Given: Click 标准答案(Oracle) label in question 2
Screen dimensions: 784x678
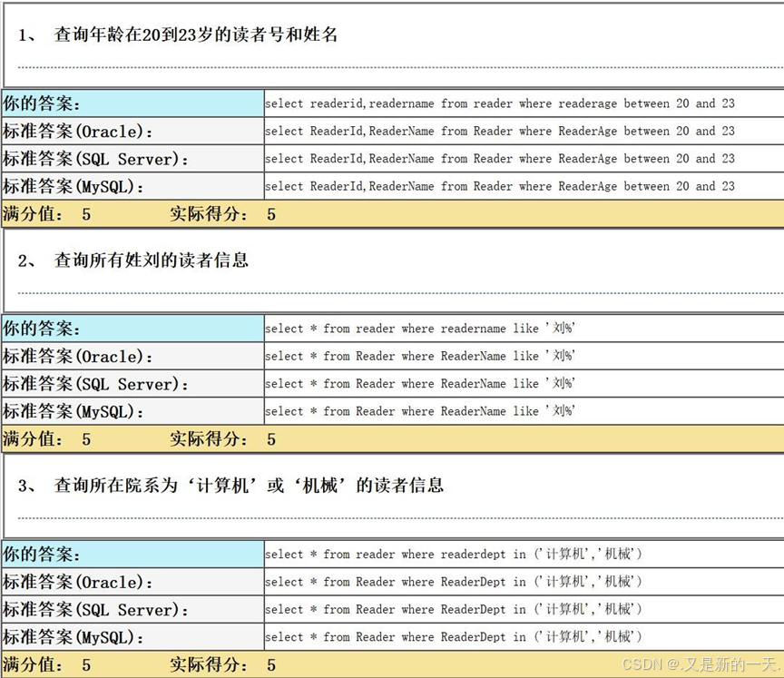Looking at the screenshot, I should (78, 357).
